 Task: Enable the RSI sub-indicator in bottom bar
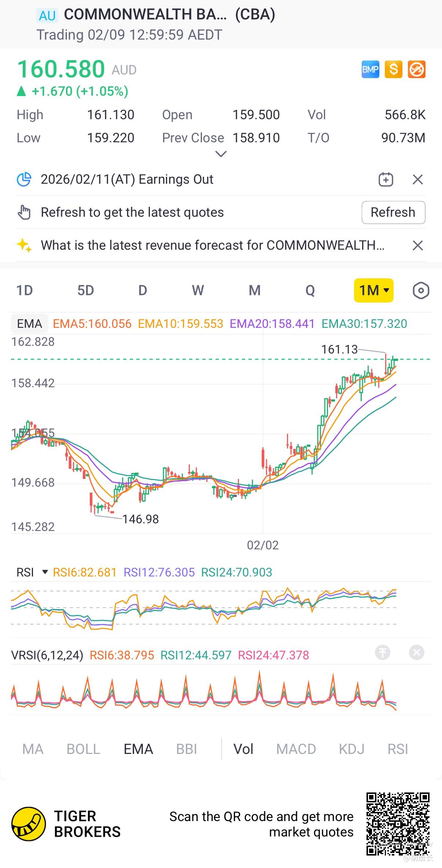(398, 749)
